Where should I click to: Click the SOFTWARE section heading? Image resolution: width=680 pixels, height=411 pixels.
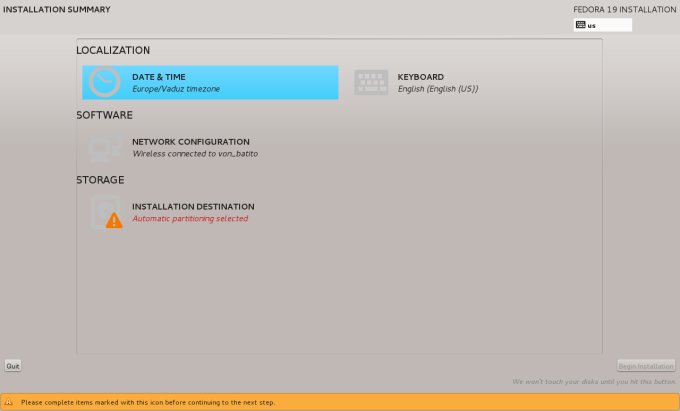[x=105, y=115]
